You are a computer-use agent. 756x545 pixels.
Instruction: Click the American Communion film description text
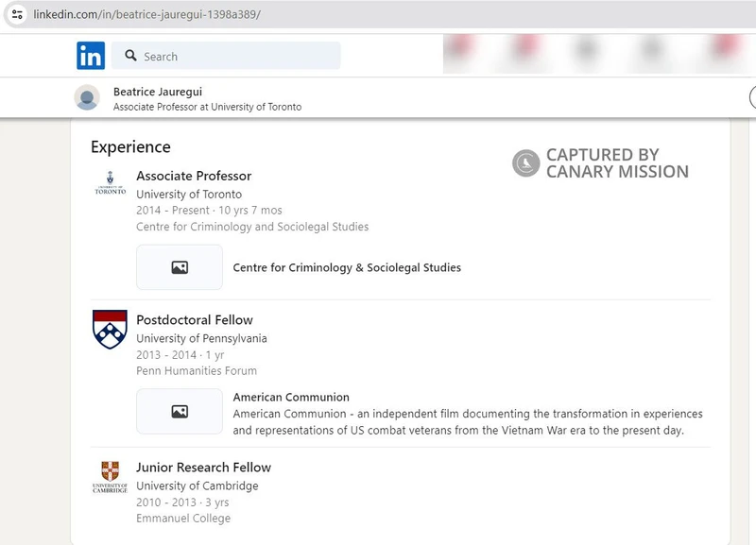[468, 422]
